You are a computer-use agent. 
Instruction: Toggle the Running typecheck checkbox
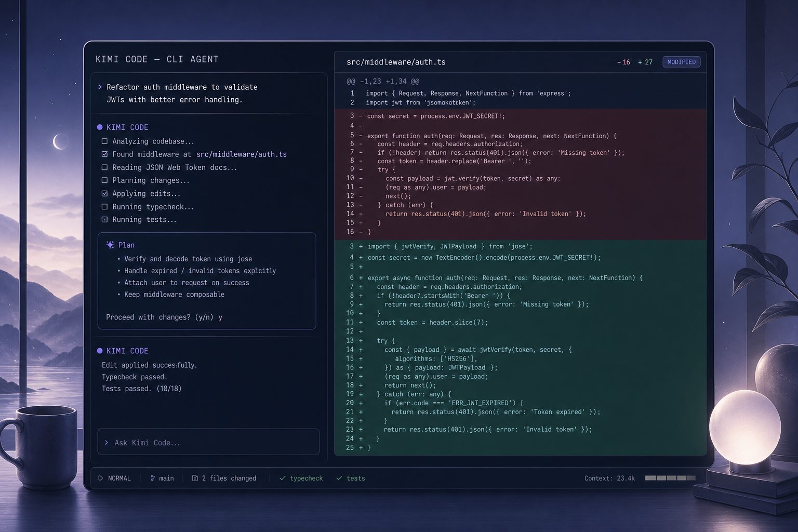(x=104, y=207)
